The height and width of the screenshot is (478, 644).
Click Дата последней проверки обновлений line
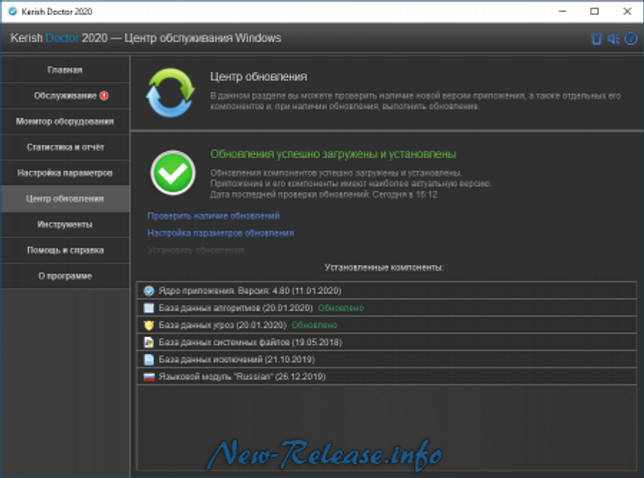324,195
